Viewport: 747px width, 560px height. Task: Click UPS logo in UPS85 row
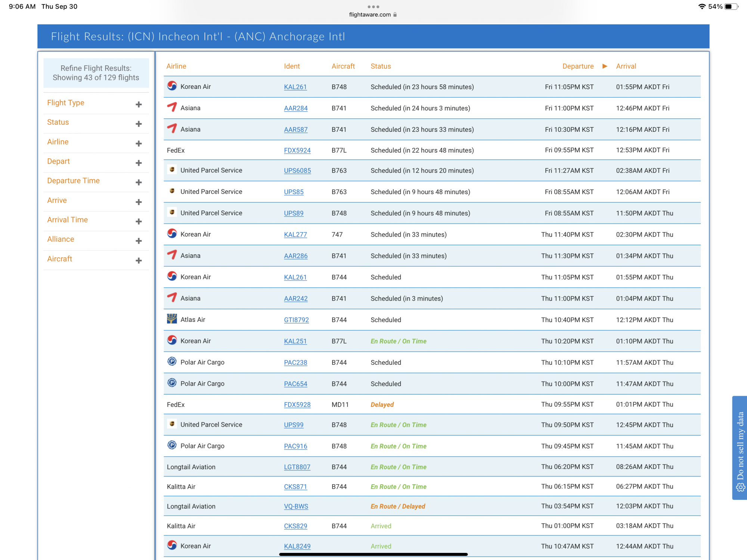[172, 191]
